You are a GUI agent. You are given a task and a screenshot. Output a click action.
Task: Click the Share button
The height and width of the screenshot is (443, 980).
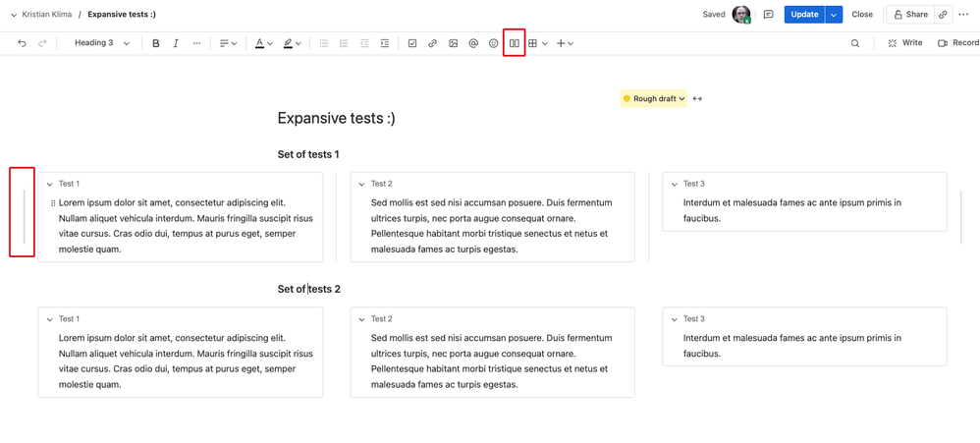[x=910, y=15]
